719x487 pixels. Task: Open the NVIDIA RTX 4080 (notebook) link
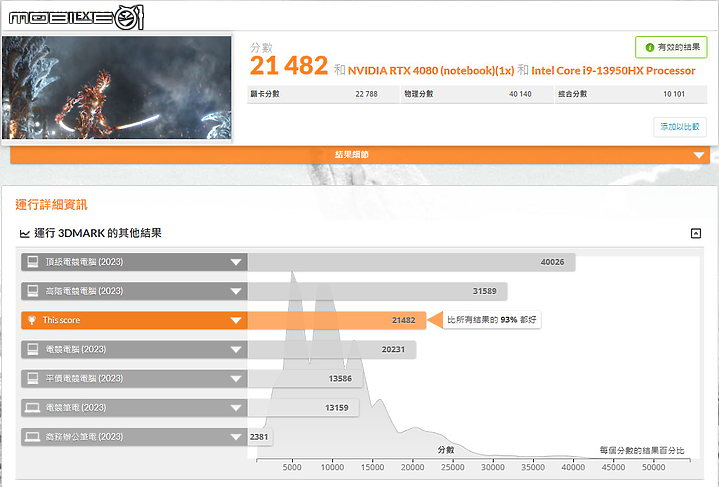[x=431, y=71]
